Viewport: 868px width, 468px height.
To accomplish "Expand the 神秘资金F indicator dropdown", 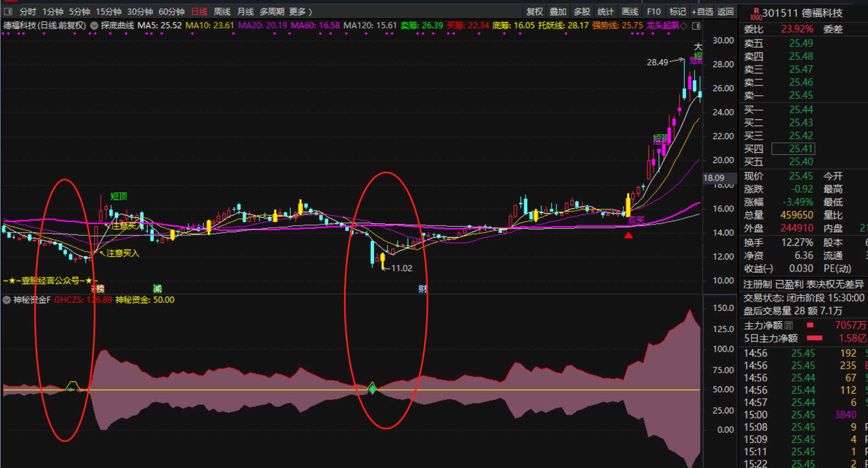I will 7,300.
